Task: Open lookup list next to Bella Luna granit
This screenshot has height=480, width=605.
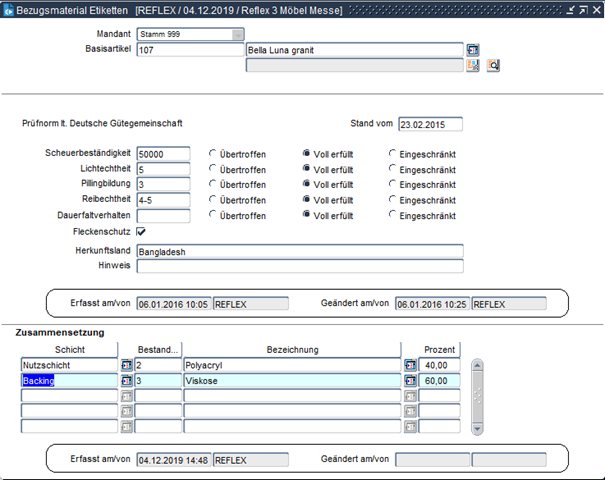Action: coord(473,50)
